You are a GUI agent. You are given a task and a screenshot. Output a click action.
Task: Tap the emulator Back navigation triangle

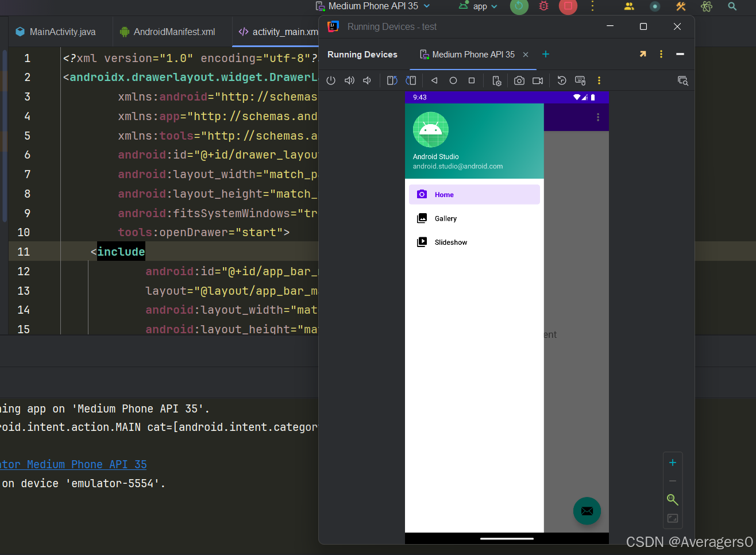[434, 80]
